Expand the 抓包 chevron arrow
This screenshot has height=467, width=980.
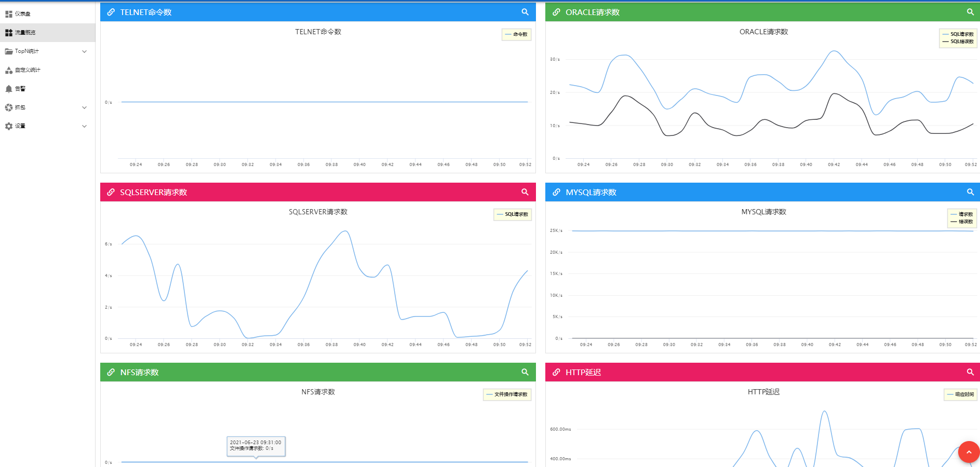click(x=85, y=107)
